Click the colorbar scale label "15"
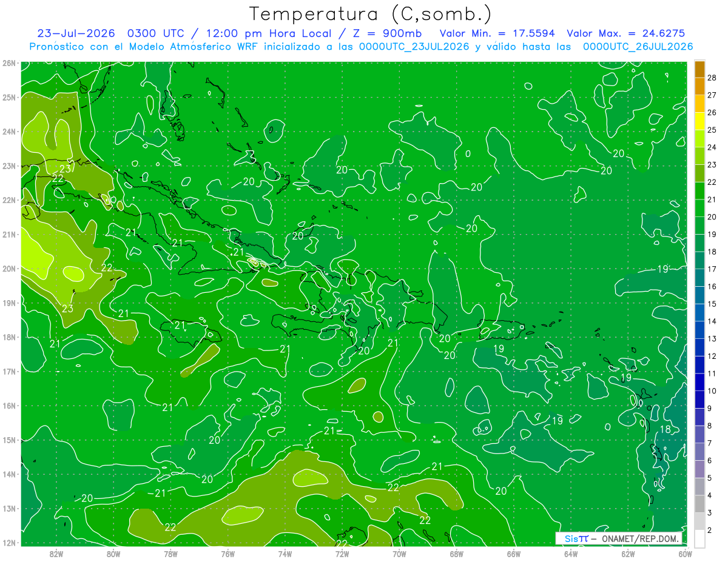This screenshot has width=728, height=562. [712, 304]
